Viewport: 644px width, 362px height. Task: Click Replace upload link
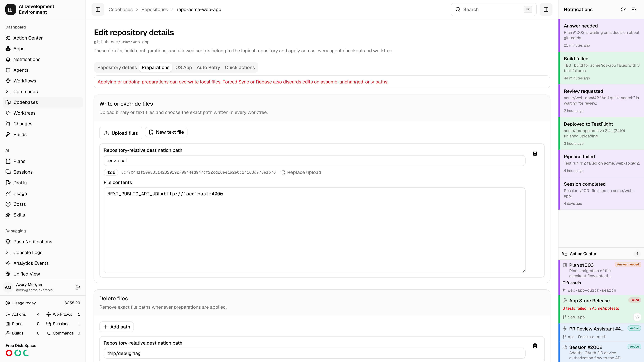click(x=301, y=172)
